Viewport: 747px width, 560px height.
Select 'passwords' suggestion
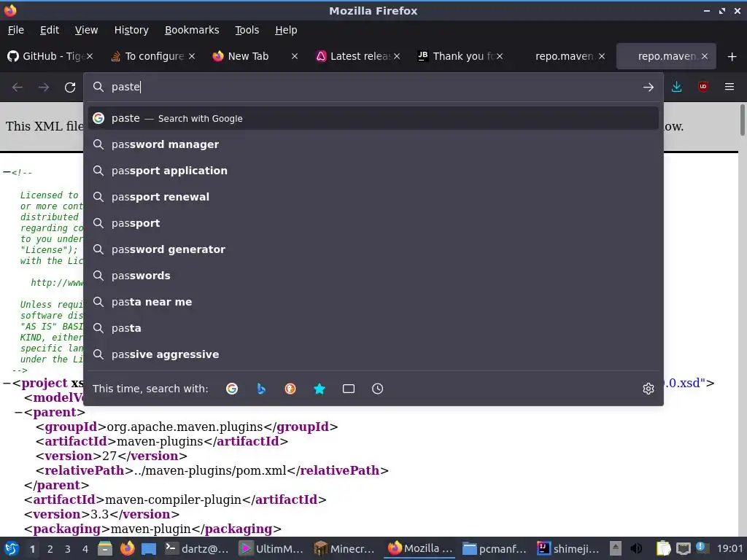373,275
